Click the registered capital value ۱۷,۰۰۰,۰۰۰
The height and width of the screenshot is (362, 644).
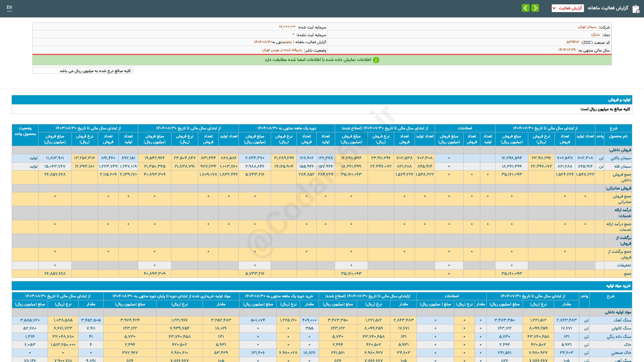tap(287, 27)
